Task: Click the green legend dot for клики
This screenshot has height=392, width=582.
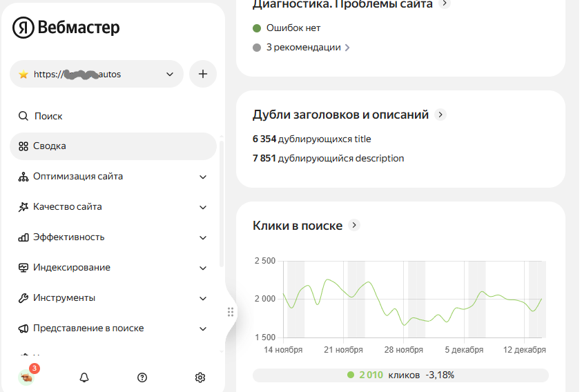Action: pos(351,375)
